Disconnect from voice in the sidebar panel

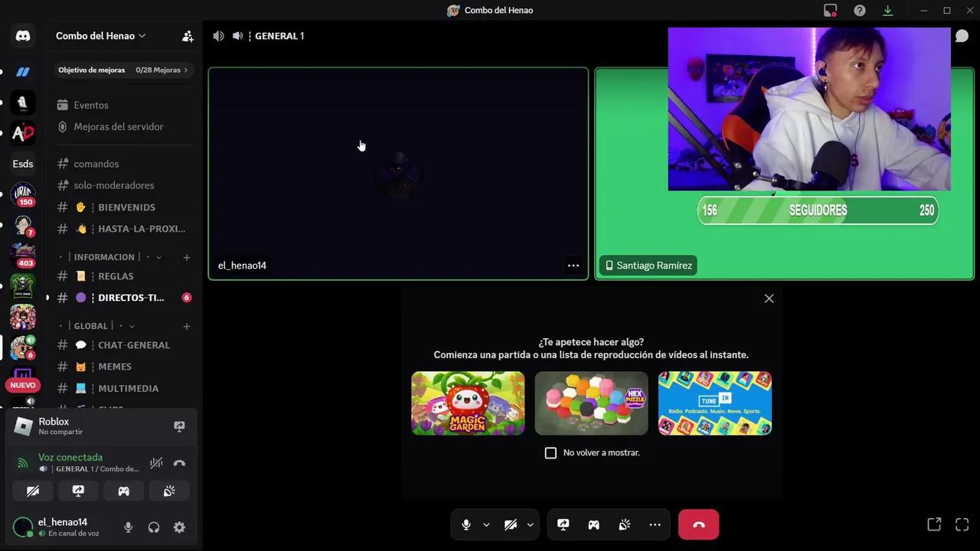(x=179, y=463)
